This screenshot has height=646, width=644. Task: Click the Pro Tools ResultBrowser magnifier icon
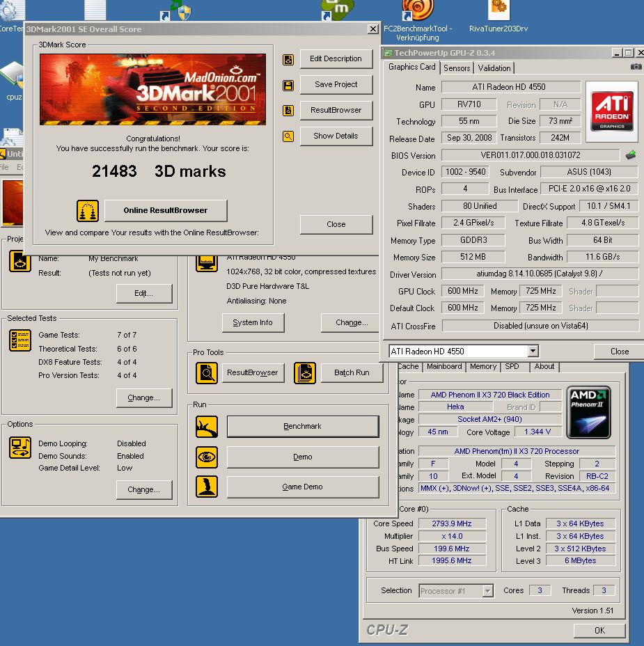(206, 373)
